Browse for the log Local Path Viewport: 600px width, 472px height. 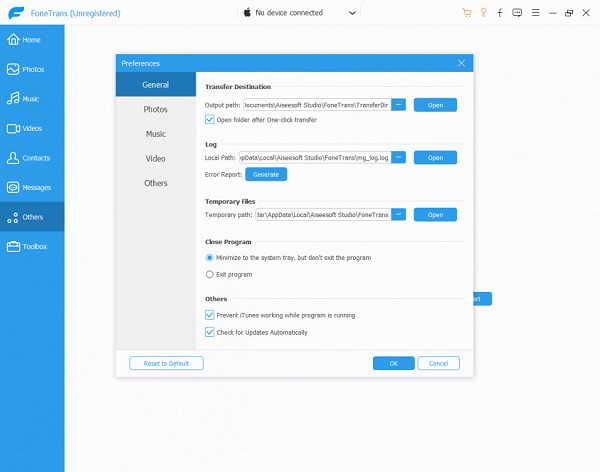pos(398,157)
